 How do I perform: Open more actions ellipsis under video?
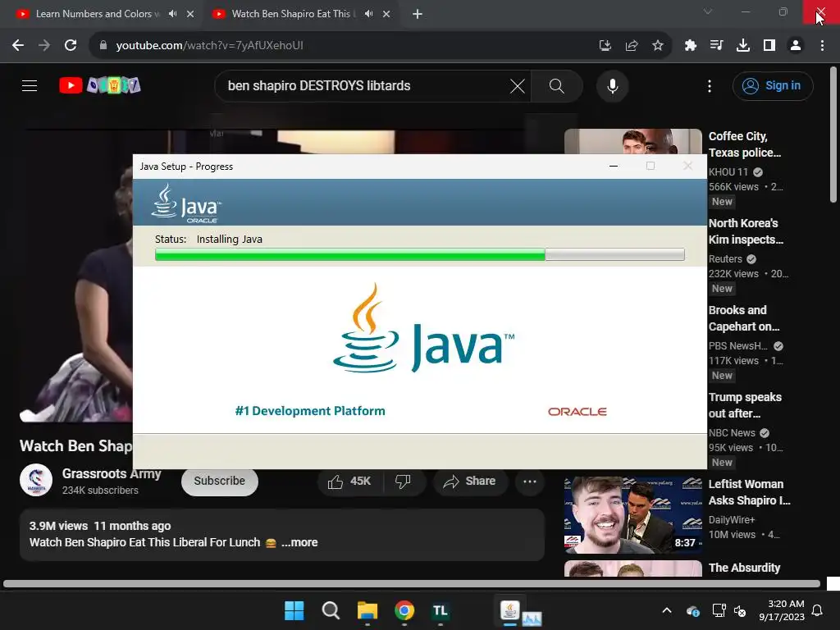click(x=530, y=481)
